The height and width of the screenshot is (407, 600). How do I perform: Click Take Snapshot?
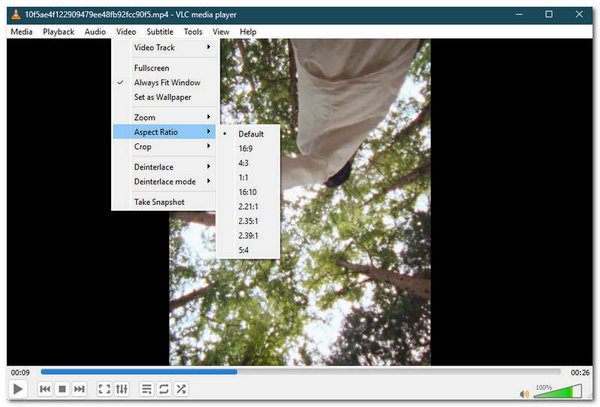tap(159, 201)
